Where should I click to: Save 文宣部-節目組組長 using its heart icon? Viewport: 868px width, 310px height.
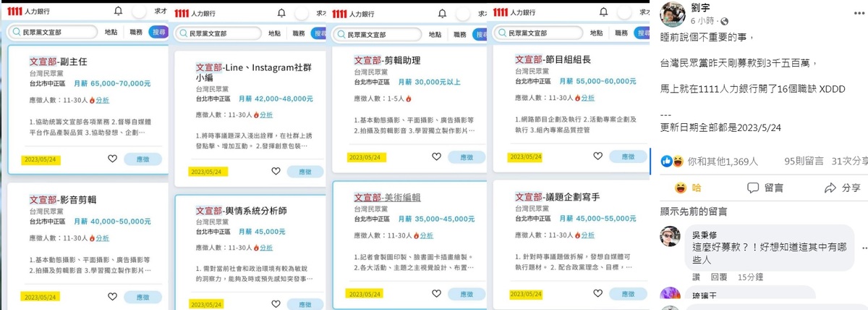click(598, 156)
